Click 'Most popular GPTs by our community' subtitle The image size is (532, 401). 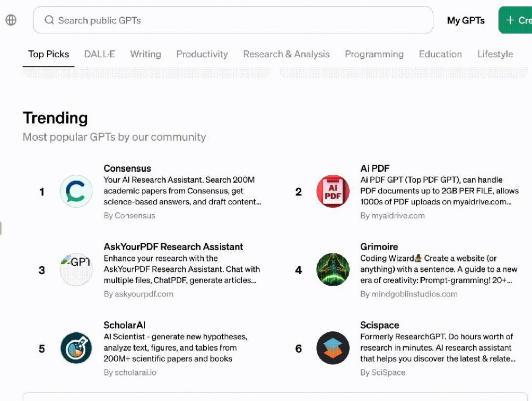[x=114, y=137]
